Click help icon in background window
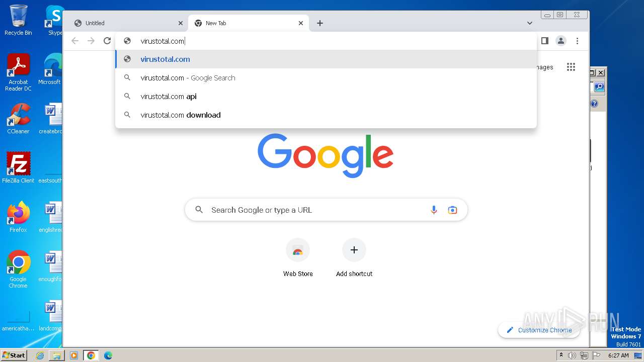The image size is (644, 362). click(x=594, y=104)
